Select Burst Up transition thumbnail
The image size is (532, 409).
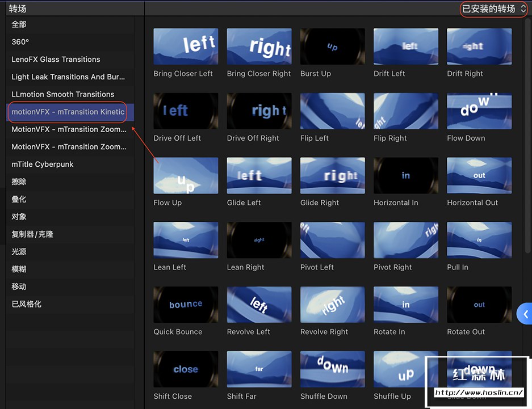coord(333,47)
